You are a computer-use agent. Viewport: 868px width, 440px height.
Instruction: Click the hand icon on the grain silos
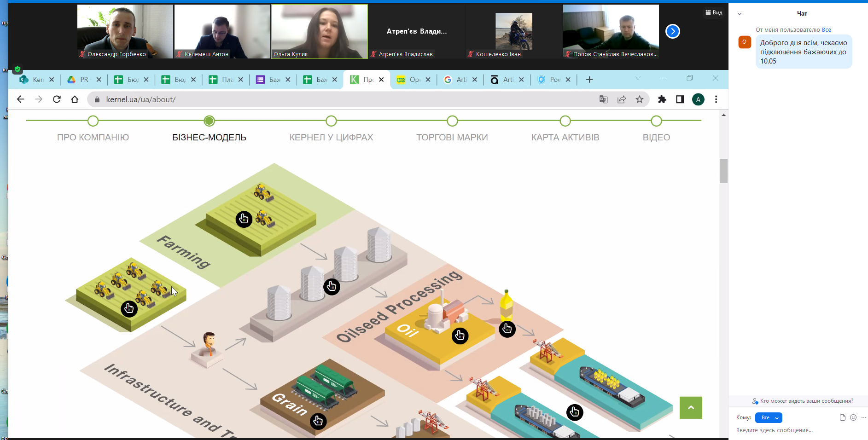[332, 287]
